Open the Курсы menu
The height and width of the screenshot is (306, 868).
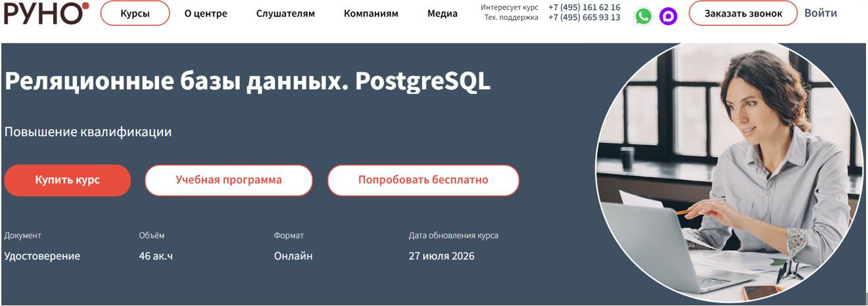(x=135, y=13)
